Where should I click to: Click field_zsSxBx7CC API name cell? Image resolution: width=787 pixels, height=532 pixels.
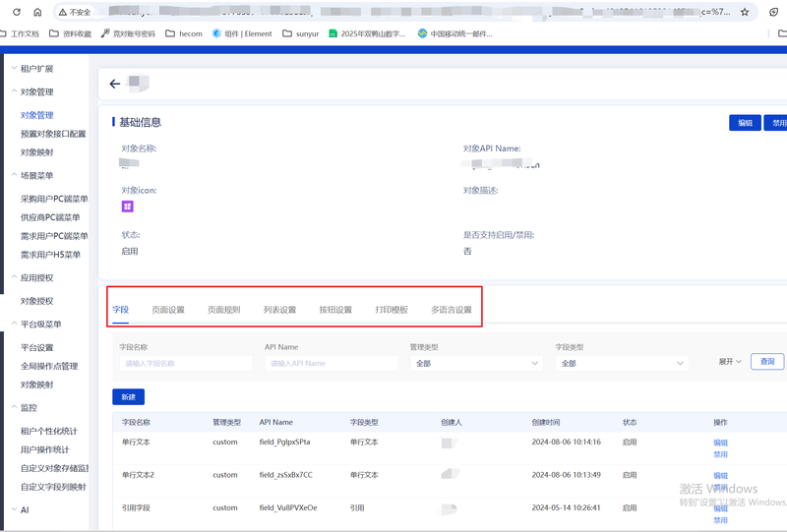coord(285,475)
